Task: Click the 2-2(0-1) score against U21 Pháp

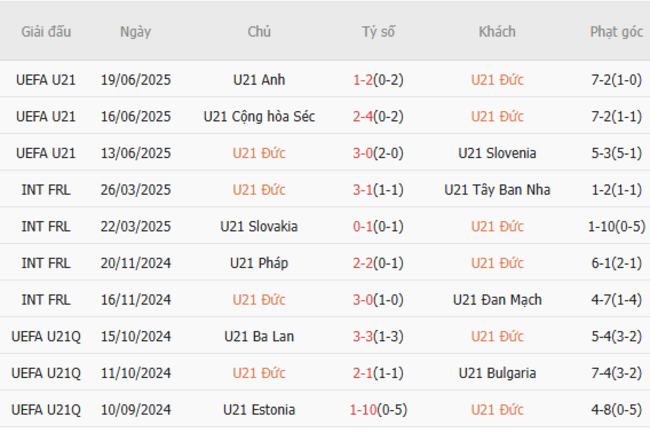Action: point(378,263)
